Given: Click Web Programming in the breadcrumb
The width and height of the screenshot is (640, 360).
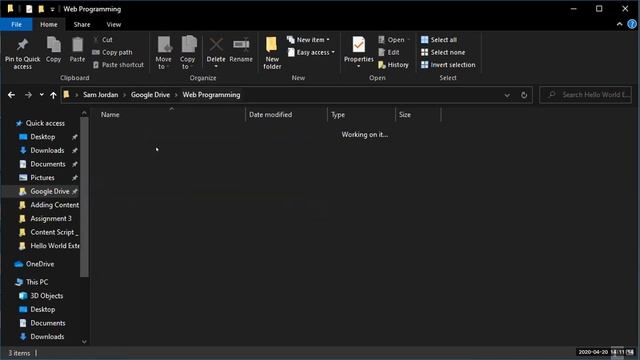Looking at the screenshot, I should pyautogui.click(x=211, y=95).
